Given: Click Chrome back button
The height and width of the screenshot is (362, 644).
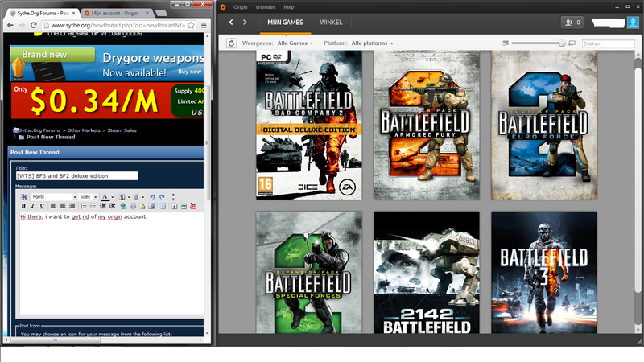Looking at the screenshot, I should (x=10, y=25).
